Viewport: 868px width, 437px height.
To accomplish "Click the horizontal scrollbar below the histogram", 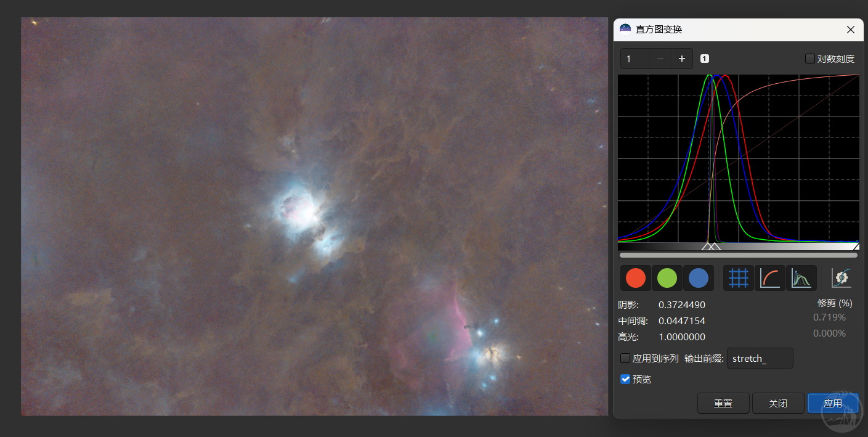I will click(x=738, y=255).
